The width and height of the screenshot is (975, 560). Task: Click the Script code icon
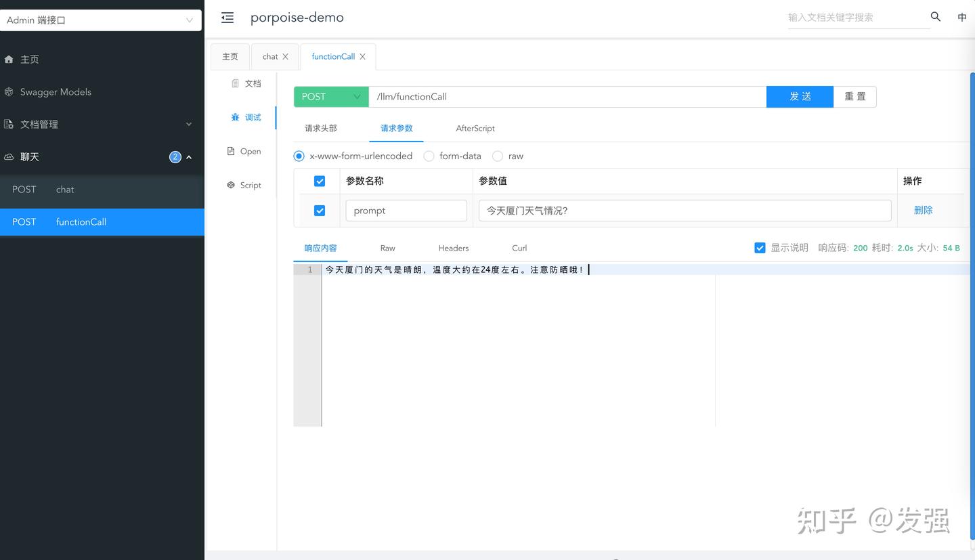tap(231, 185)
